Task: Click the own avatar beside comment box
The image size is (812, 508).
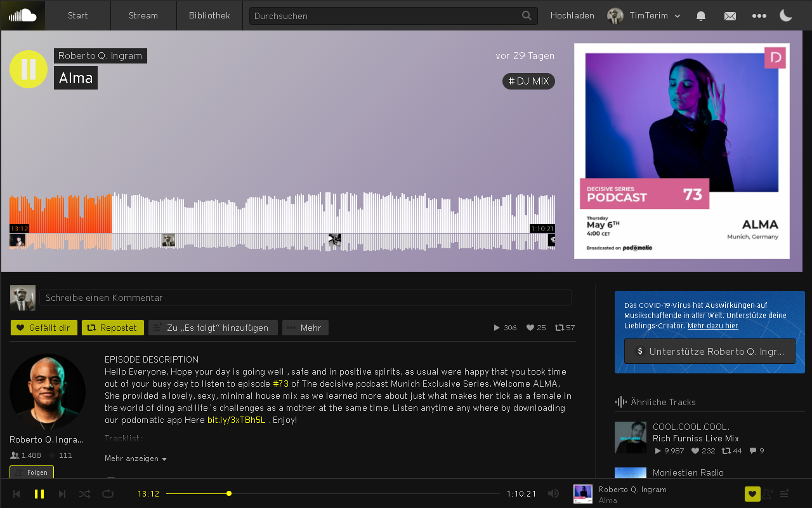Action: (x=23, y=298)
